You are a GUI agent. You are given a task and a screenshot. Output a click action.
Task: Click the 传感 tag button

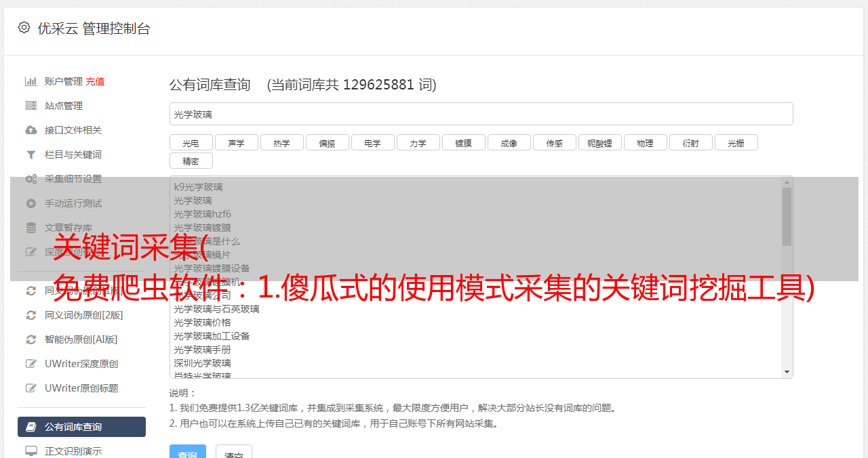coord(555,142)
